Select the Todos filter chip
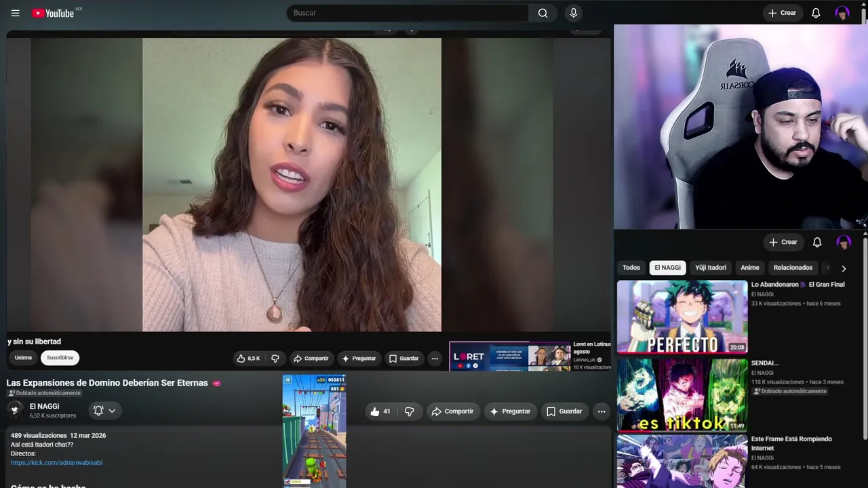The image size is (868, 488). 631,268
